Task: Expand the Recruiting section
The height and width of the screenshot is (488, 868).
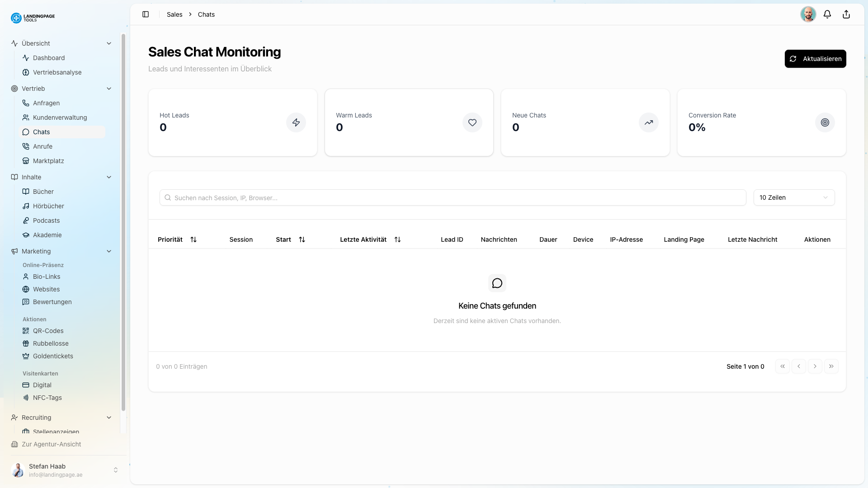Action: pyautogui.click(x=109, y=418)
